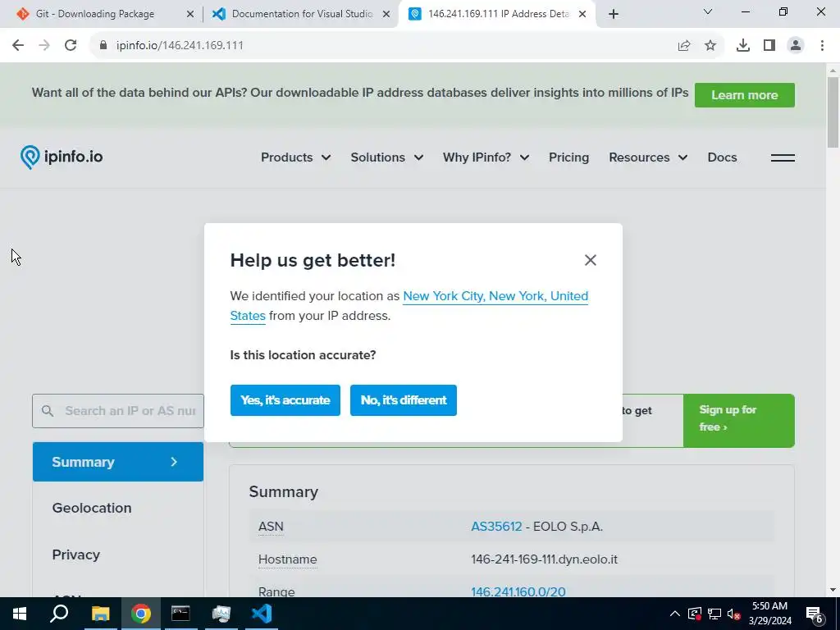840x630 pixels.
Task: Show hidden system tray icons
Action: [x=675, y=614]
